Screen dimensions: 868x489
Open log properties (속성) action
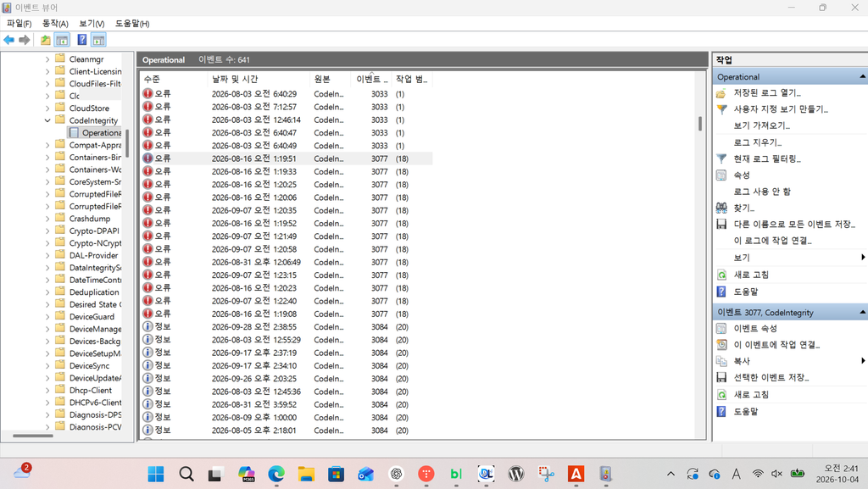[741, 175]
